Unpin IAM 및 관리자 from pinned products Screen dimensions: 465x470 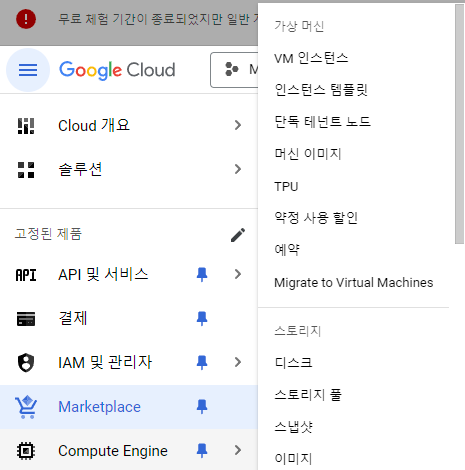202,362
